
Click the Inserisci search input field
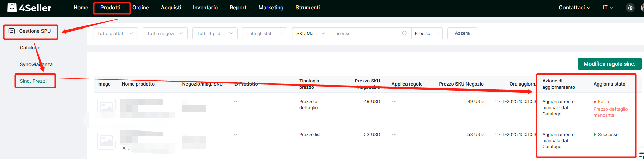[x=365, y=33]
